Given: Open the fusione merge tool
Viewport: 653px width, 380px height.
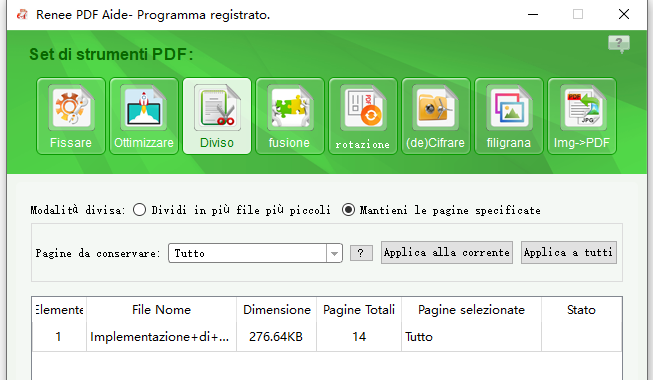Looking at the screenshot, I should coord(290,116).
